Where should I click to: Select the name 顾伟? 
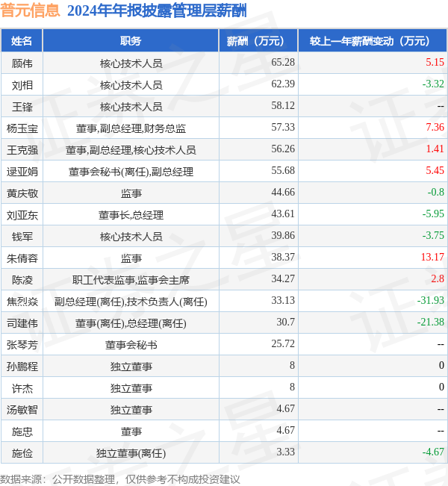click(22, 63)
